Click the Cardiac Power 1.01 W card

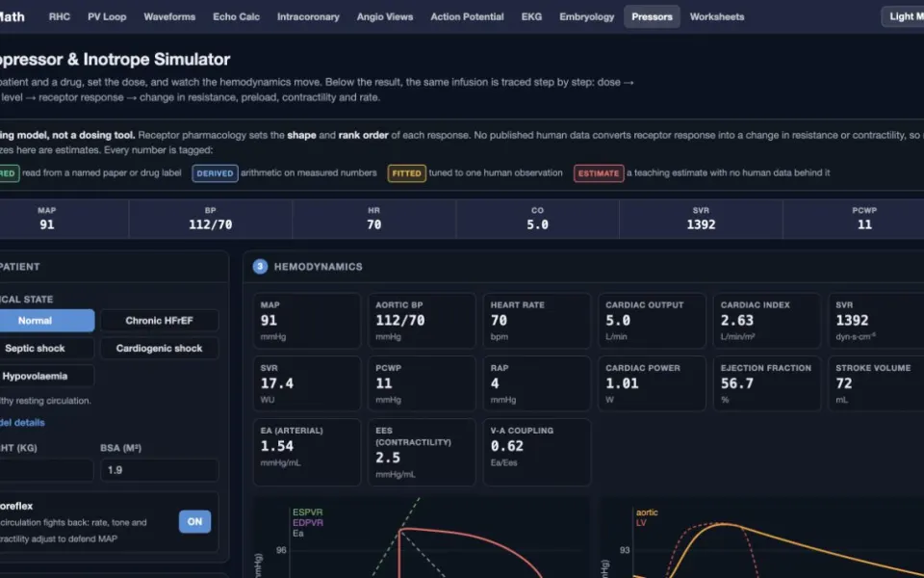(x=652, y=383)
